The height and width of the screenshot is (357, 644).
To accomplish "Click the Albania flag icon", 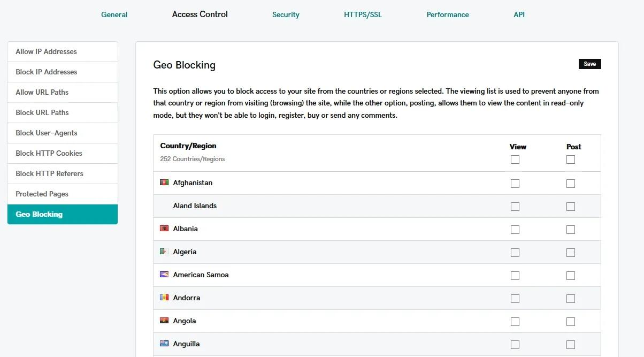I will point(164,229).
